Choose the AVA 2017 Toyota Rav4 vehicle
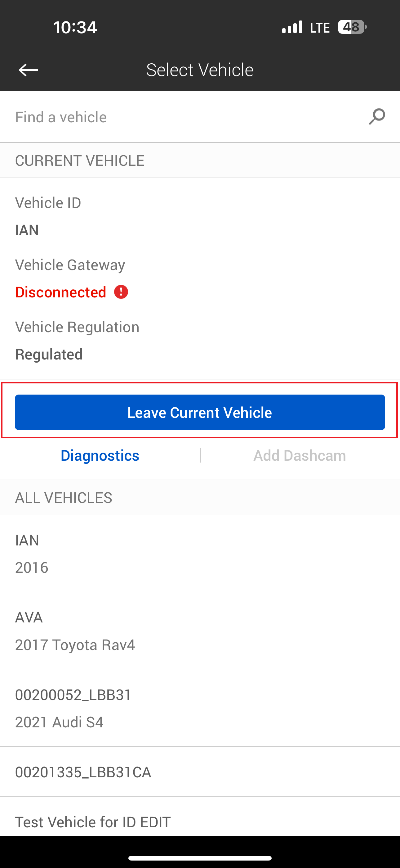The image size is (400, 868). [x=200, y=631]
